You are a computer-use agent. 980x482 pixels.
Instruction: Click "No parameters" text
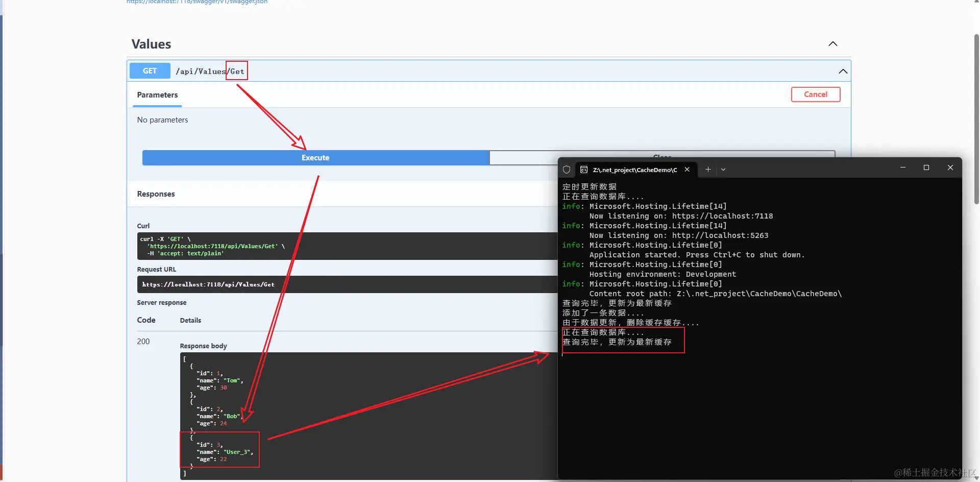tap(162, 120)
